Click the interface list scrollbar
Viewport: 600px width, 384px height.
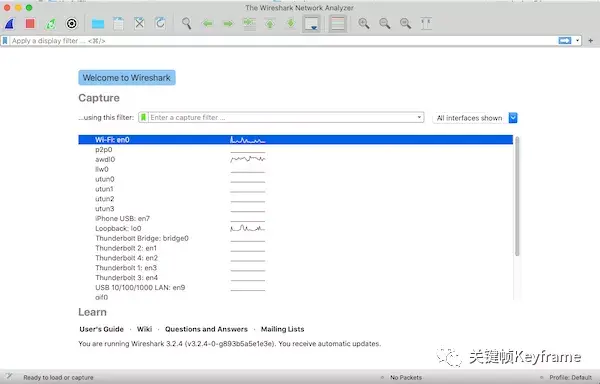[517, 196]
